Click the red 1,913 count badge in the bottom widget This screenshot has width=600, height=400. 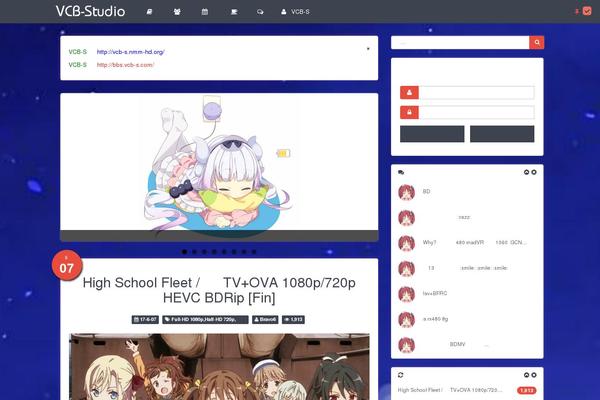527,390
